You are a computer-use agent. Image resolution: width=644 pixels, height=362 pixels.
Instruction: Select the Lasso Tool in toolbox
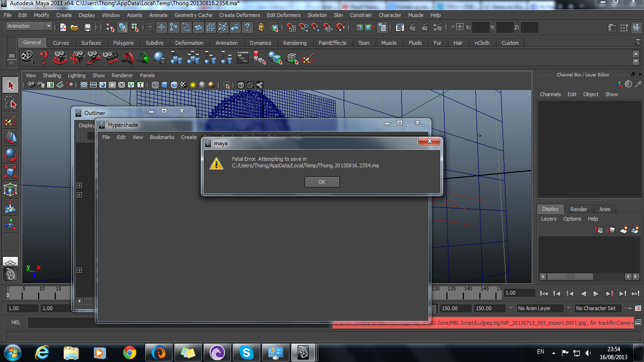(x=10, y=103)
